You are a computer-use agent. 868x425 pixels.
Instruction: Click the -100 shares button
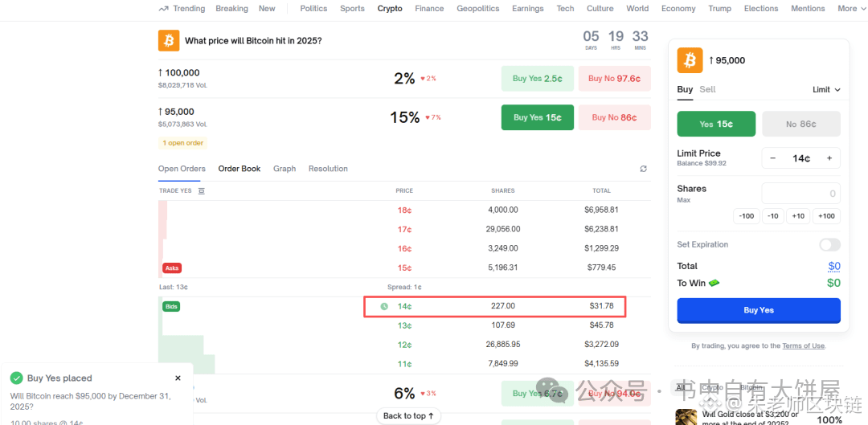point(746,216)
